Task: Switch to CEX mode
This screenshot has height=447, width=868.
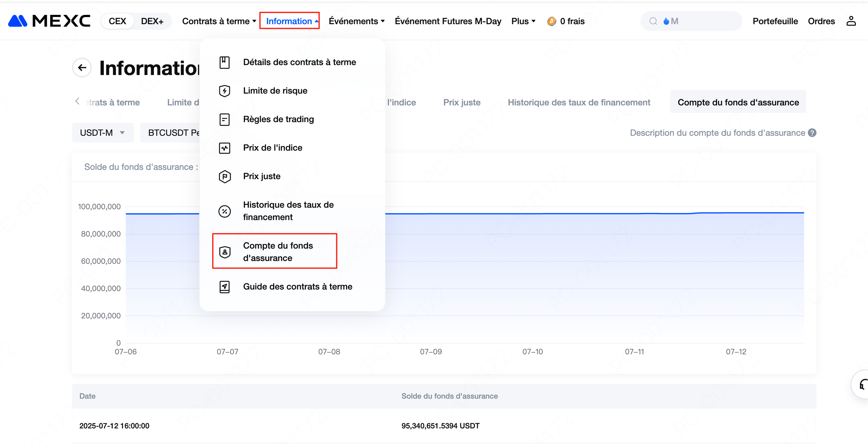Action: [x=117, y=21]
